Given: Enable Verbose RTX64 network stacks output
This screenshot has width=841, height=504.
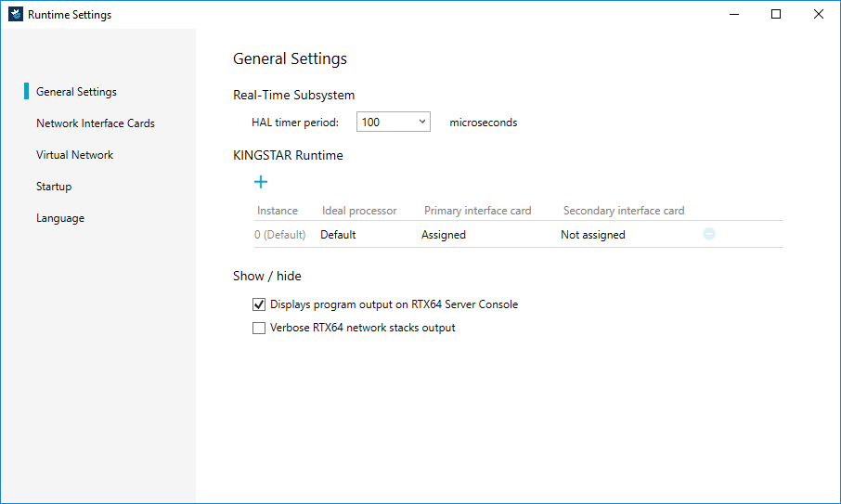Looking at the screenshot, I should (259, 328).
